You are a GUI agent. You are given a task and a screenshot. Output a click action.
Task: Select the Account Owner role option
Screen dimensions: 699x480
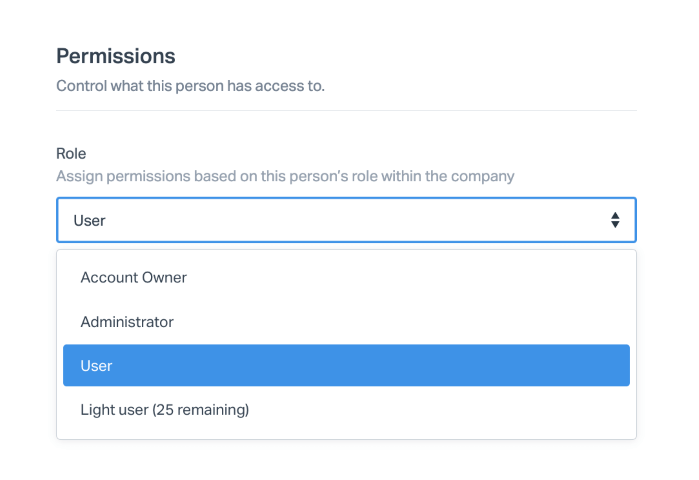[x=134, y=277]
